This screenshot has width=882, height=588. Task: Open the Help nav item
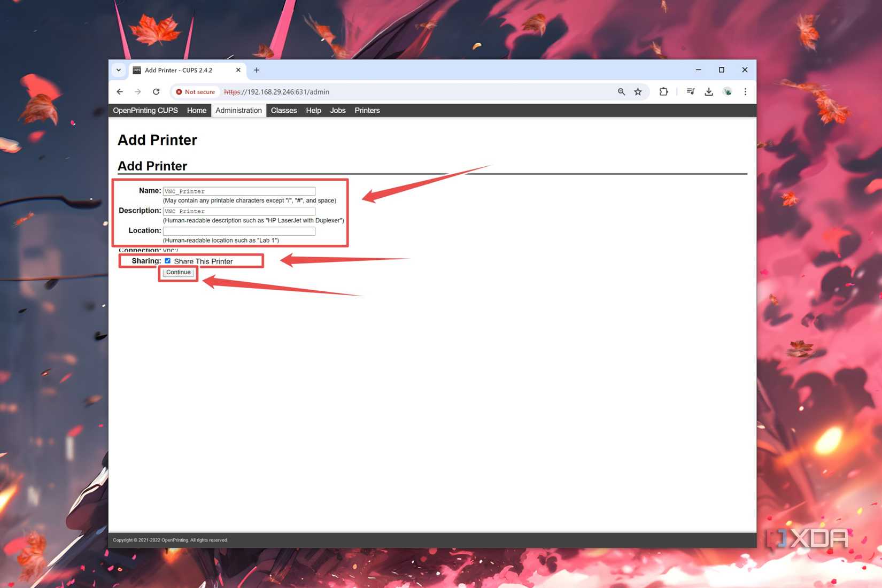pos(313,111)
